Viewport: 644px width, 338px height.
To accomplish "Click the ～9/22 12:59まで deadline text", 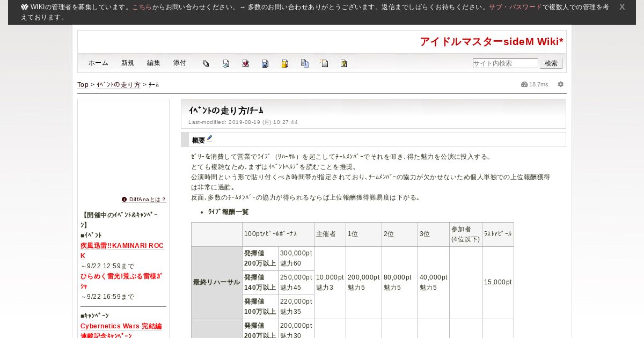I will point(107,266).
